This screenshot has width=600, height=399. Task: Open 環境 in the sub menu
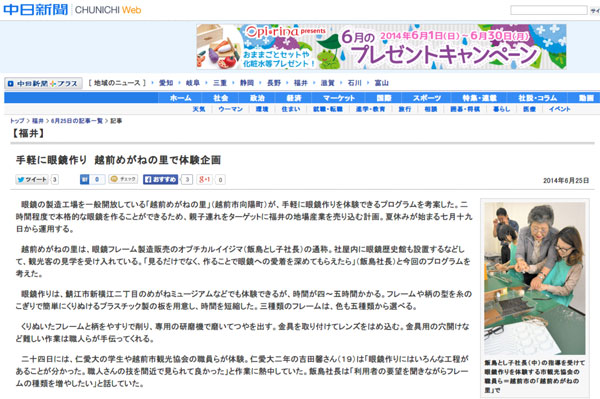[262, 109]
